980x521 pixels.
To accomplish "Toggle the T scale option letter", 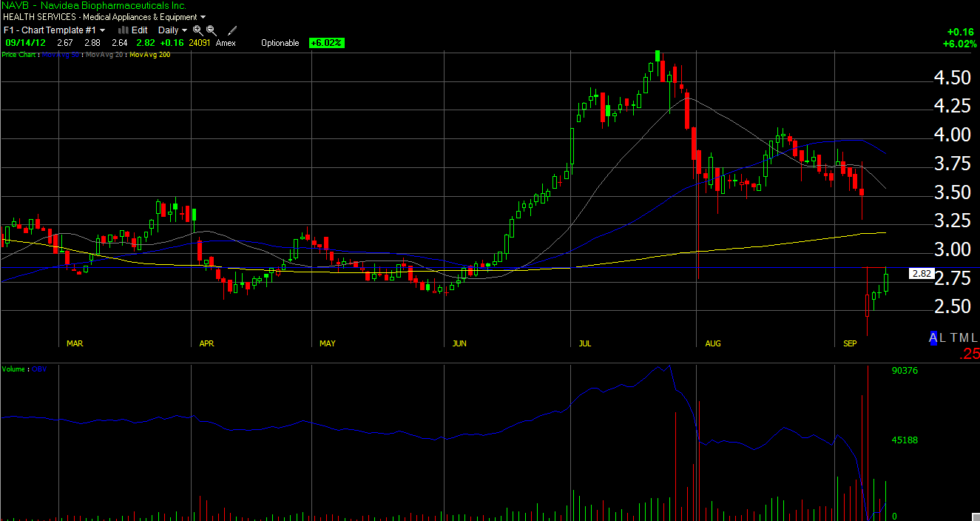I will click(x=953, y=337).
